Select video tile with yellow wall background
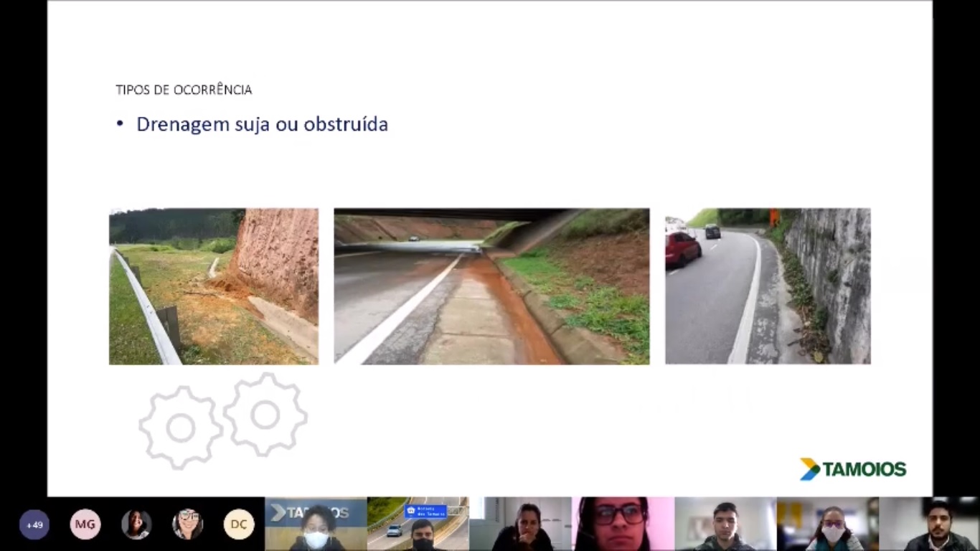The width and height of the screenshot is (980, 551). coord(827,524)
